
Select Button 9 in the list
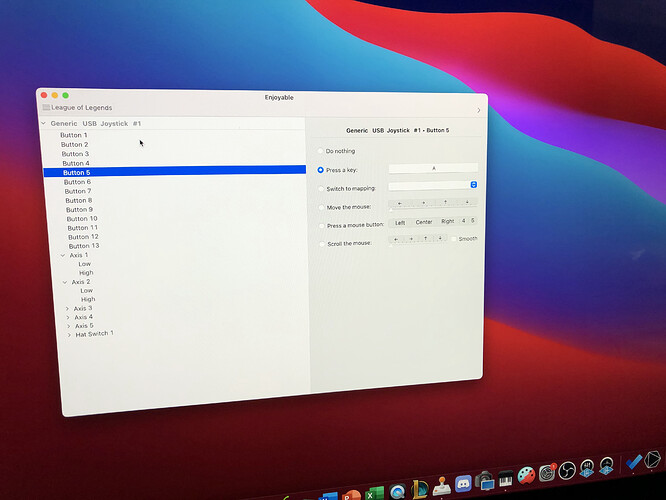pyautogui.click(x=79, y=210)
